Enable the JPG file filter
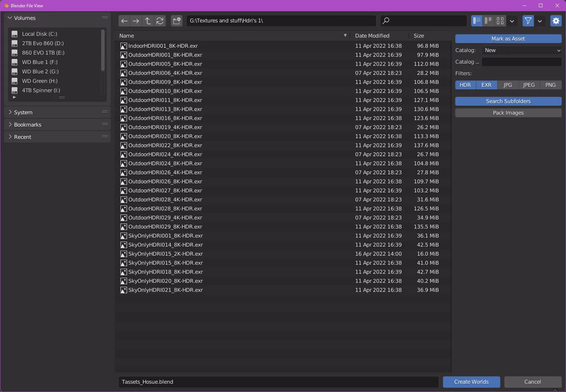The height and width of the screenshot is (392, 566). pyautogui.click(x=508, y=85)
